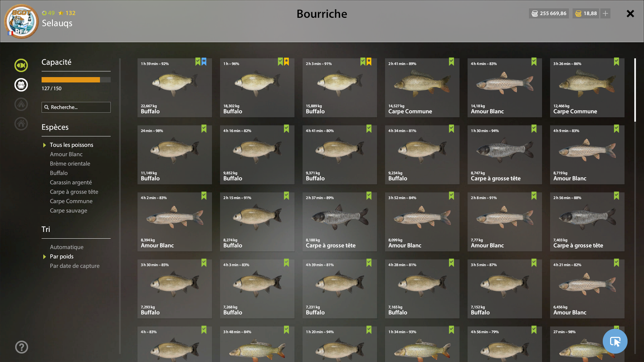
Task: Toggle green mark on 8,747 kg Carpe à grosse tête
Action: (x=534, y=129)
